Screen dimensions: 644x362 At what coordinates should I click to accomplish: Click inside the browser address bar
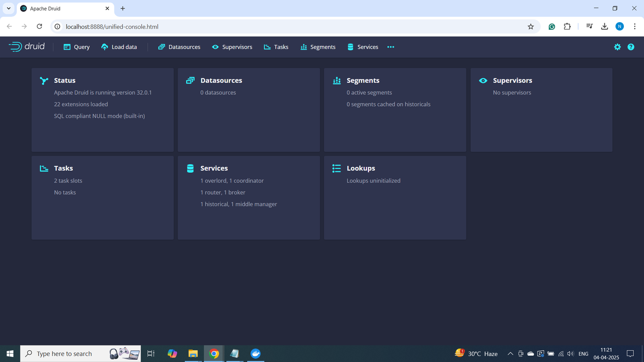161,27
